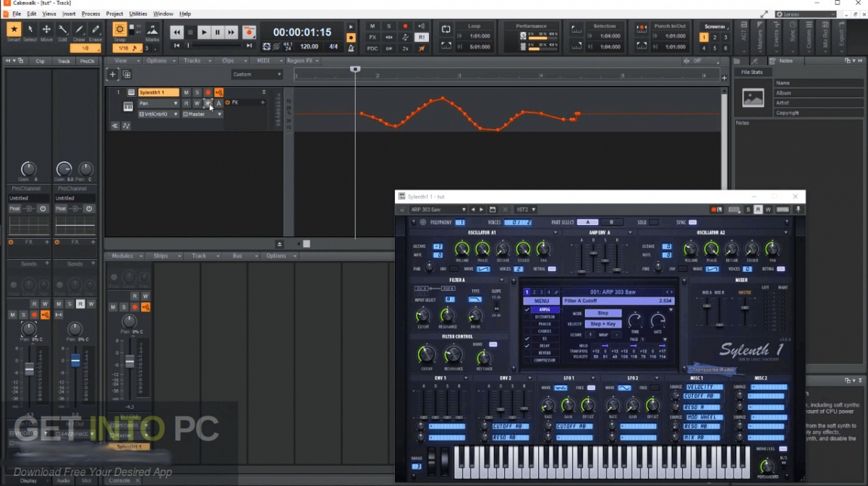
Task: Pin the Sylenth1 plugin window
Action: point(798,210)
